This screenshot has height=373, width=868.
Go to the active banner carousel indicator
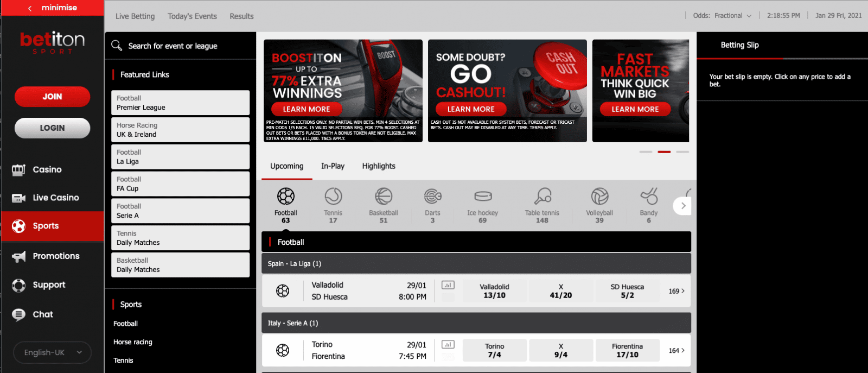pyautogui.click(x=664, y=152)
